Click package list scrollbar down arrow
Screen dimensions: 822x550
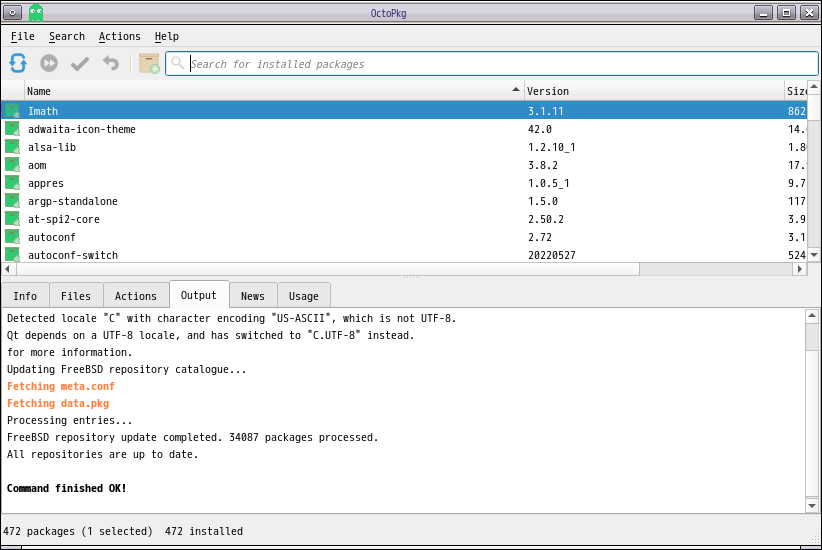[x=814, y=255]
